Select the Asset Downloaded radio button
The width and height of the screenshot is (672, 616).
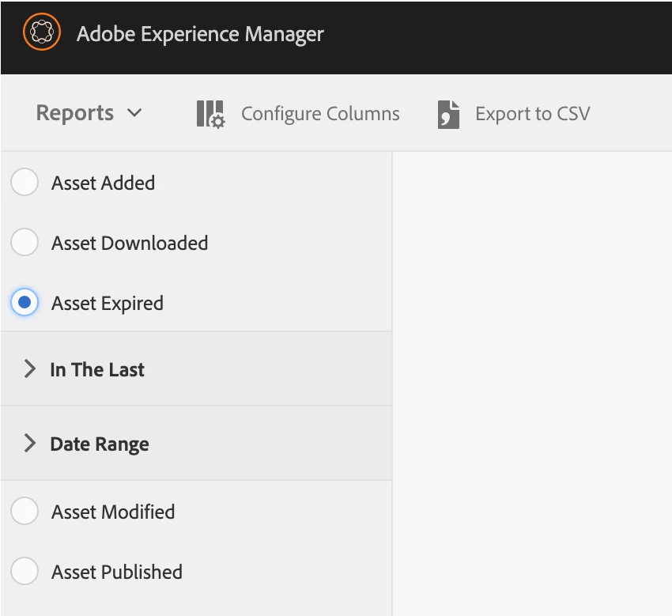coord(25,242)
